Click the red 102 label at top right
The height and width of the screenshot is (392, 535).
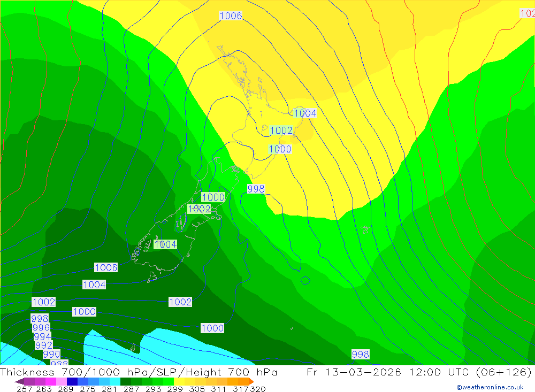[527, 13]
